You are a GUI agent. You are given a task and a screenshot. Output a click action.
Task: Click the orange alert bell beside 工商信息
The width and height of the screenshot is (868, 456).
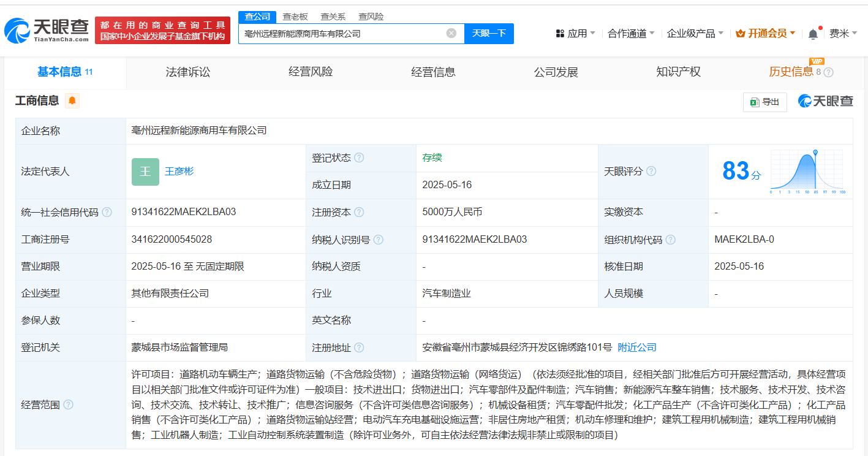72,101
